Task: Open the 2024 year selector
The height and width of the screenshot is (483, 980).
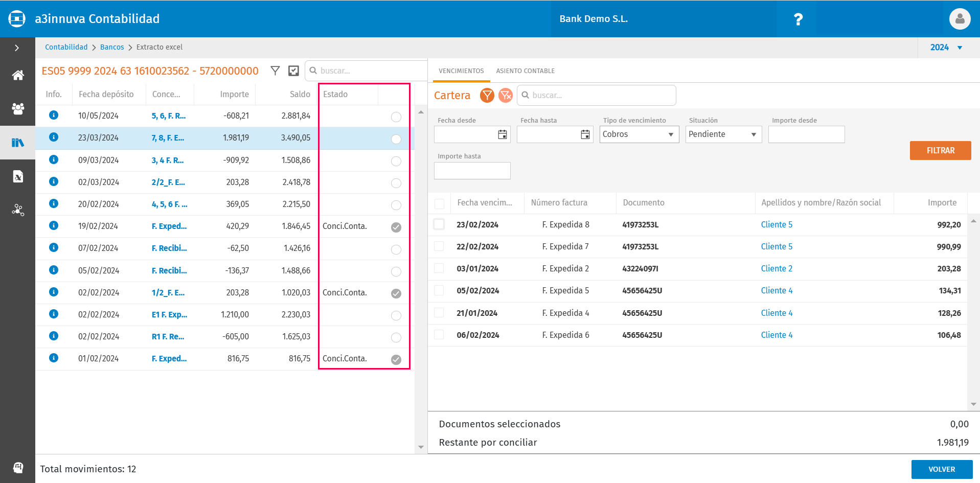Action: pos(946,48)
